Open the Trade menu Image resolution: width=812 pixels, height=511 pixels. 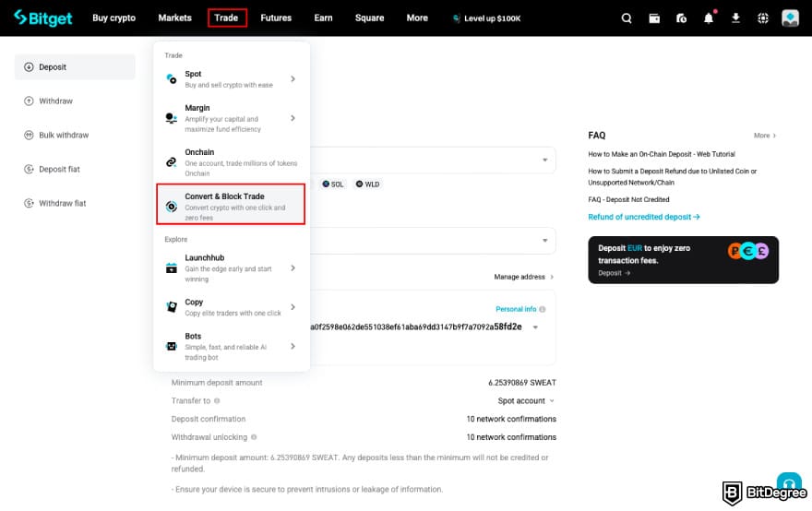tap(227, 18)
